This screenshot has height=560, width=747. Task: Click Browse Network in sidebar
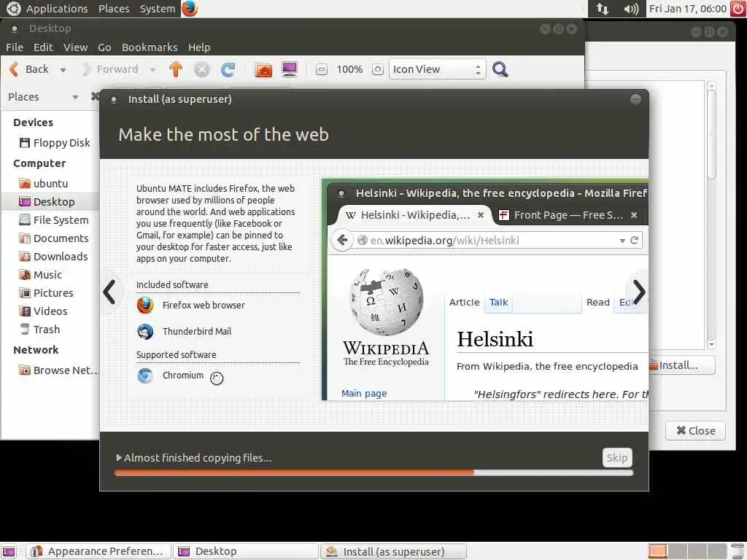pyautogui.click(x=58, y=370)
